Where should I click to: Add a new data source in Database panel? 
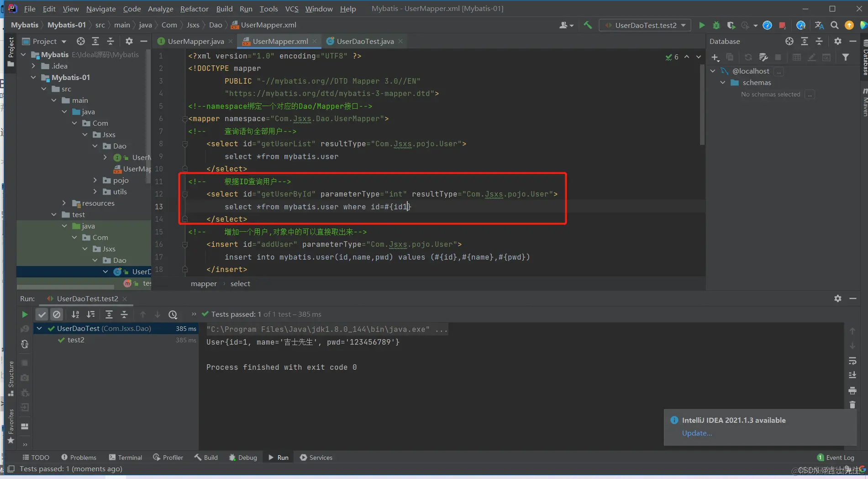click(715, 57)
